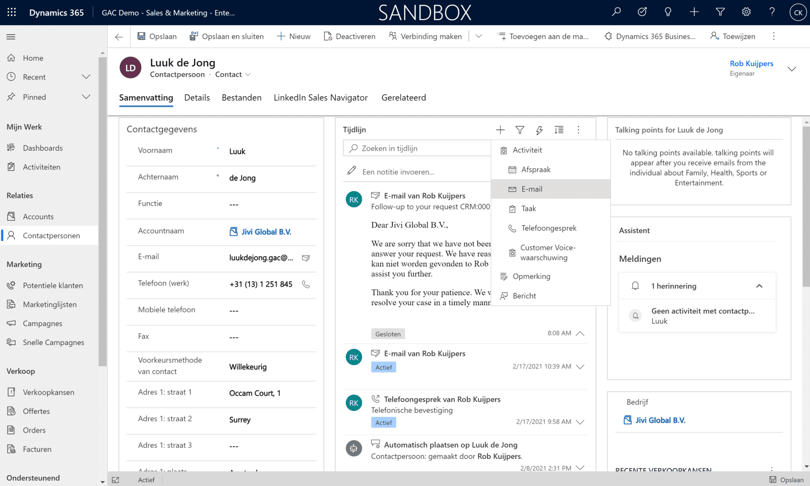The width and height of the screenshot is (810, 486).
Task: Click the timeline plus add icon
Action: pyautogui.click(x=500, y=130)
